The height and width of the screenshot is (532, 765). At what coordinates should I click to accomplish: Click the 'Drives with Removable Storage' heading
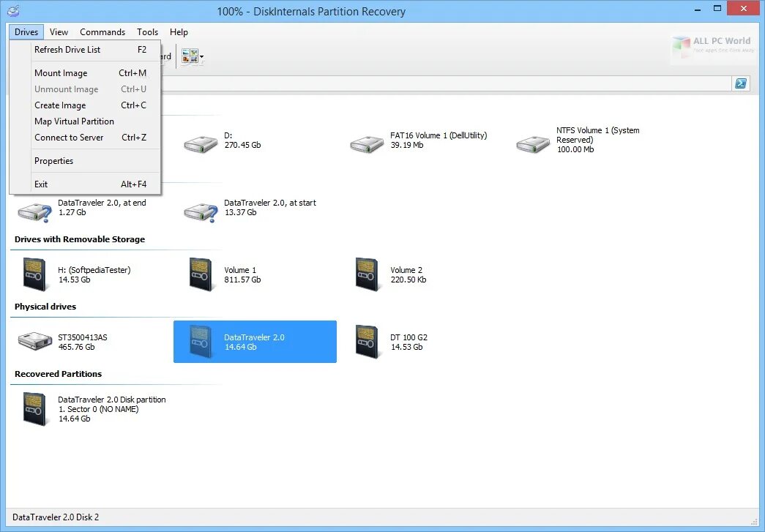(80, 239)
